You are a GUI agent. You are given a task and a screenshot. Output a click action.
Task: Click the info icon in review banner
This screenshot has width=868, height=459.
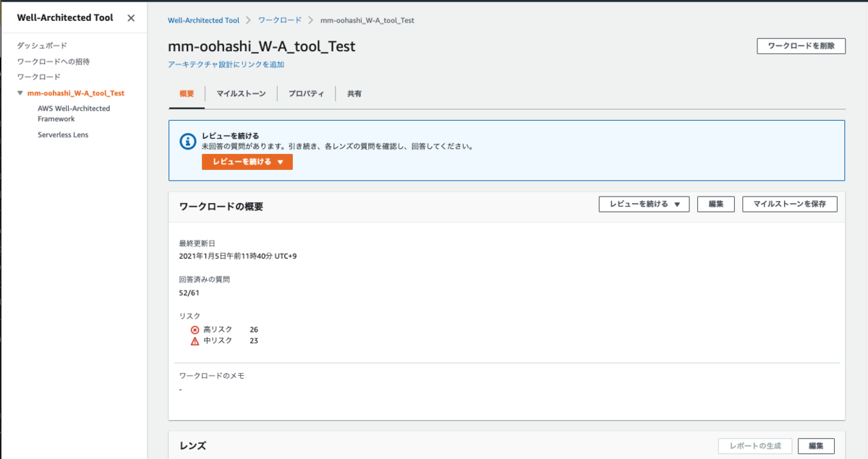tap(187, 141)
